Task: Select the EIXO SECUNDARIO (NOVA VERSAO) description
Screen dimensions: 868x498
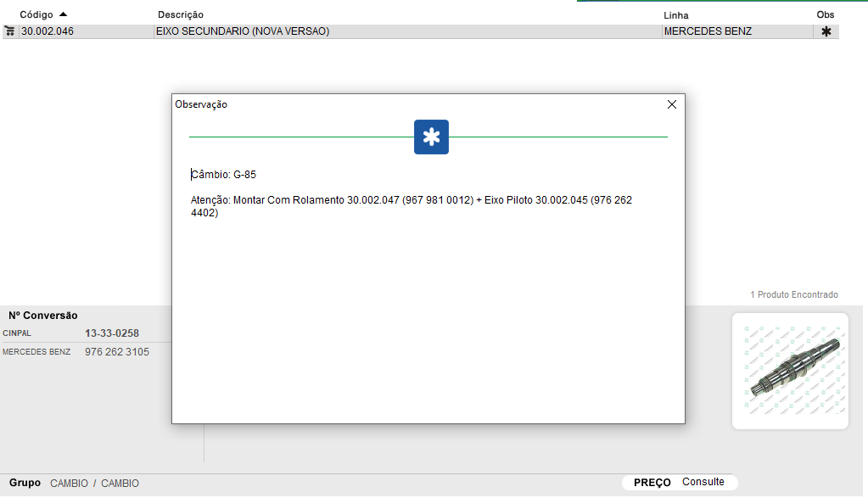Action: click(242, 31)
